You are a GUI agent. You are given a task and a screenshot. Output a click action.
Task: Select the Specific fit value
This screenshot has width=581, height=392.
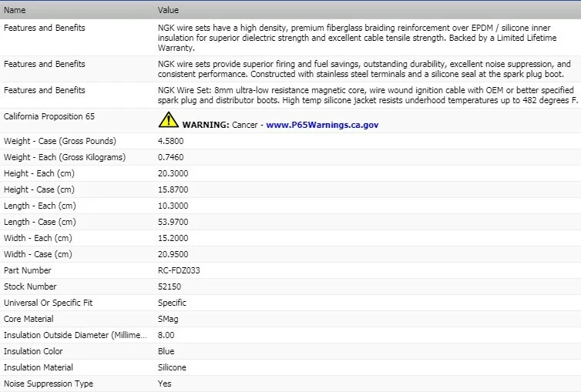click(x=172, y=303)
